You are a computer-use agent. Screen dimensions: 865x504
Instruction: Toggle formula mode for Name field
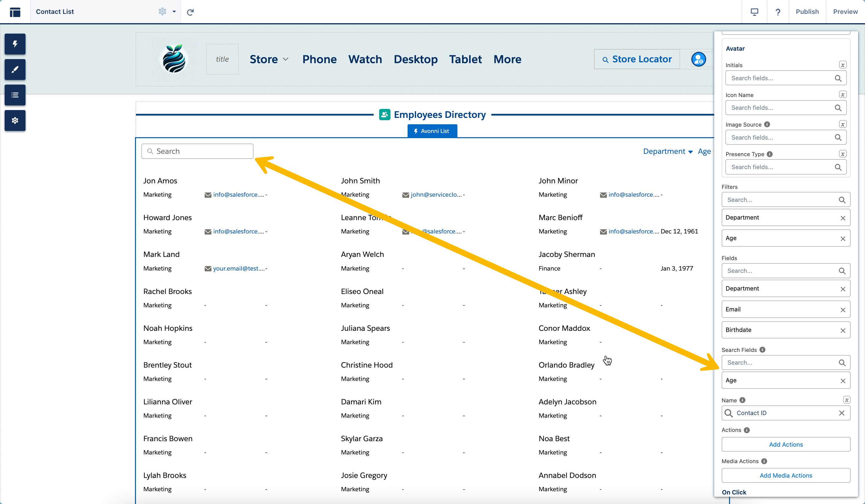846,400
